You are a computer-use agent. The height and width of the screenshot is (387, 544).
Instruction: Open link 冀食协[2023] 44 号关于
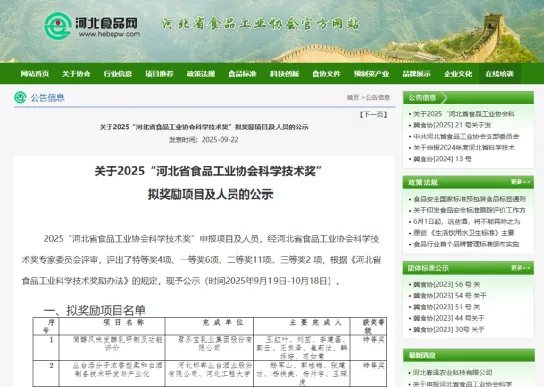(x=449, y=318)
